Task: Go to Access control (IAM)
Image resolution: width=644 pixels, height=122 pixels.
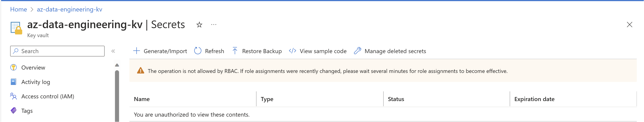Action: (x=47, y=97)
